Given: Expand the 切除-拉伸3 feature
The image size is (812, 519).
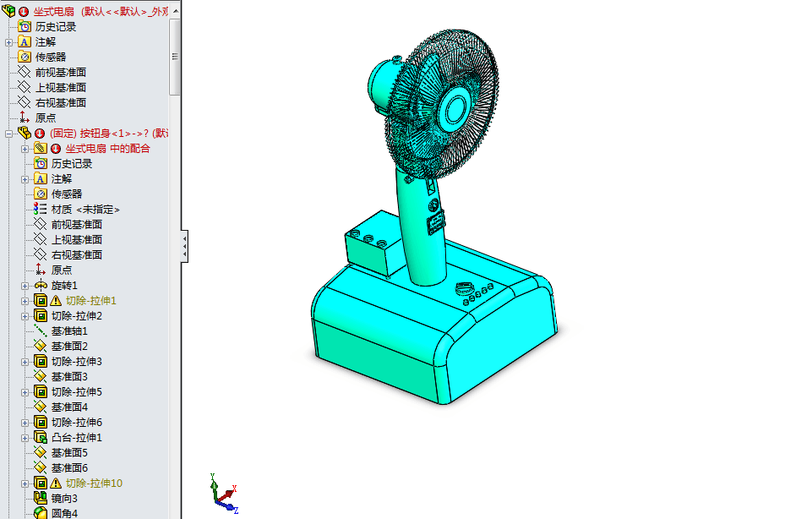Looking at the screenshot, I should [25, 362].
